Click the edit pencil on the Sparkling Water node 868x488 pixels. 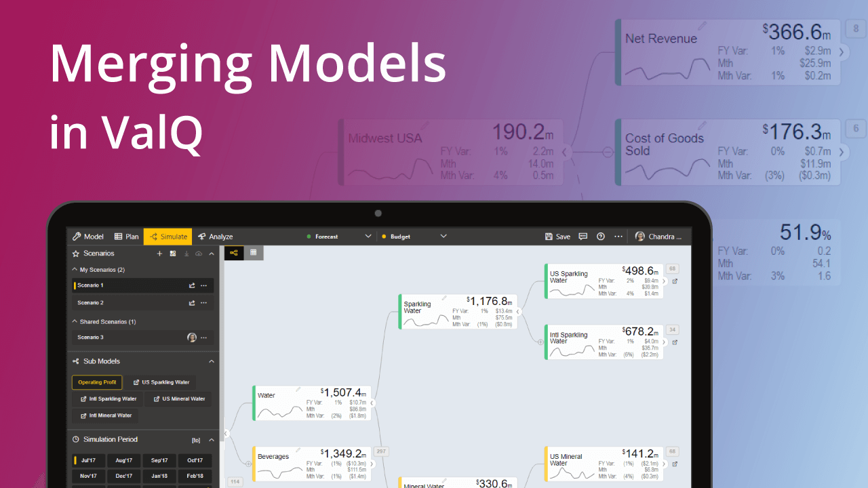(x=444, y=298)
